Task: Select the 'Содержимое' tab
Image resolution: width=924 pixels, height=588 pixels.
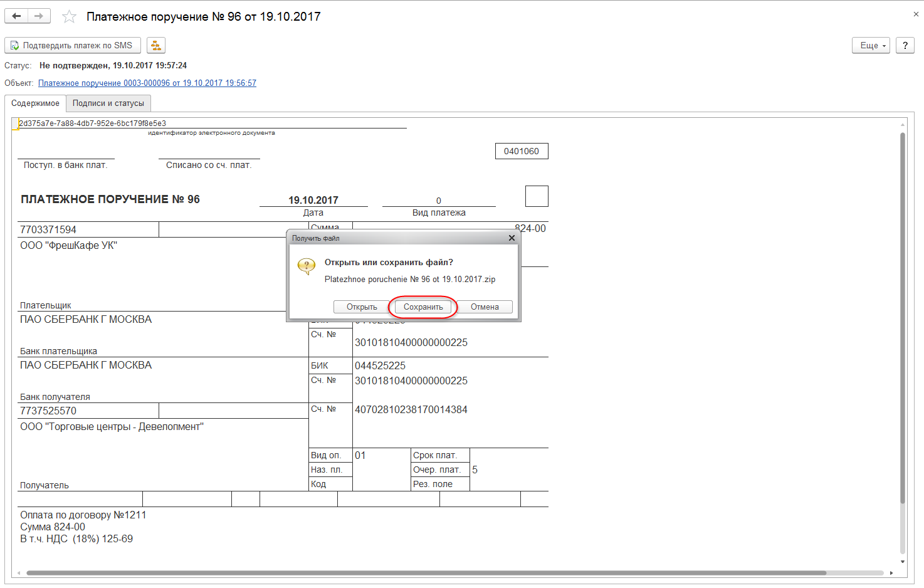Action: tap(35, 103)
